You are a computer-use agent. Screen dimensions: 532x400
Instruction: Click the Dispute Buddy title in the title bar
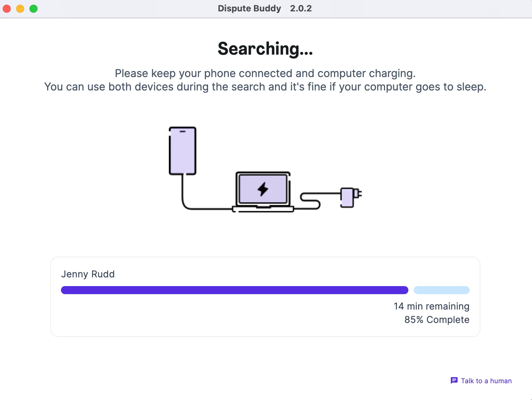[249, 8]
